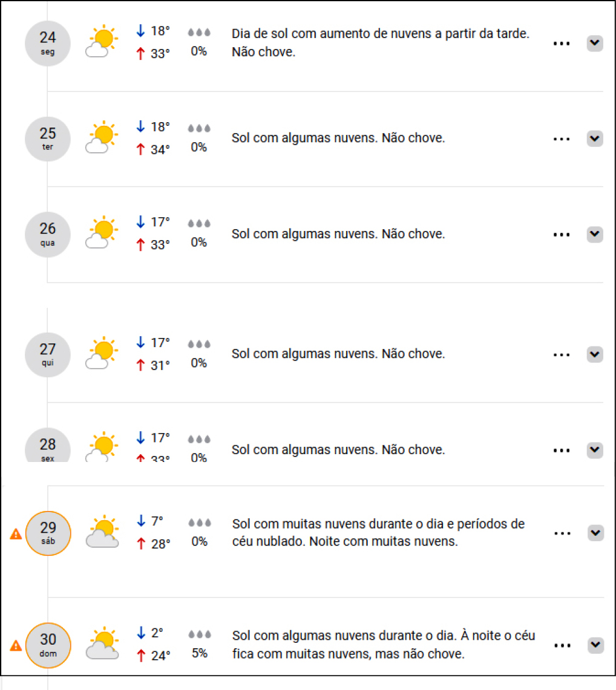This screenshot has height=690, width=616.
Task: Open the chevron dropdown for Saturday 29
Action: [x=595, y=533]
